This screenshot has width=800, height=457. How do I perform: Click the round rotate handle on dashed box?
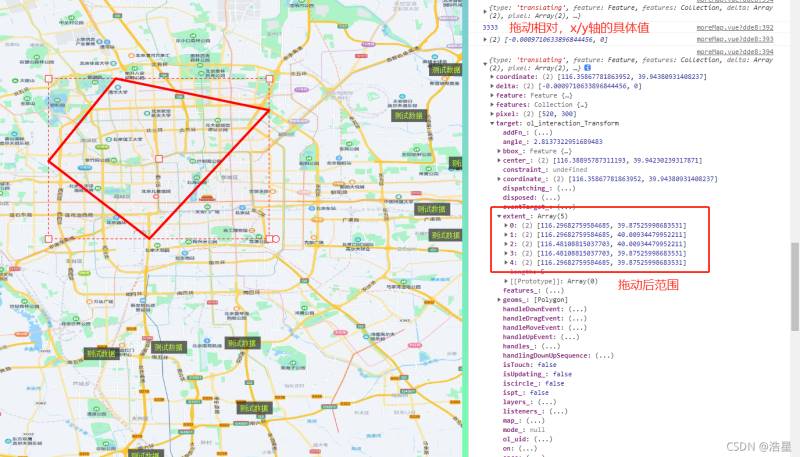point(276,239)
